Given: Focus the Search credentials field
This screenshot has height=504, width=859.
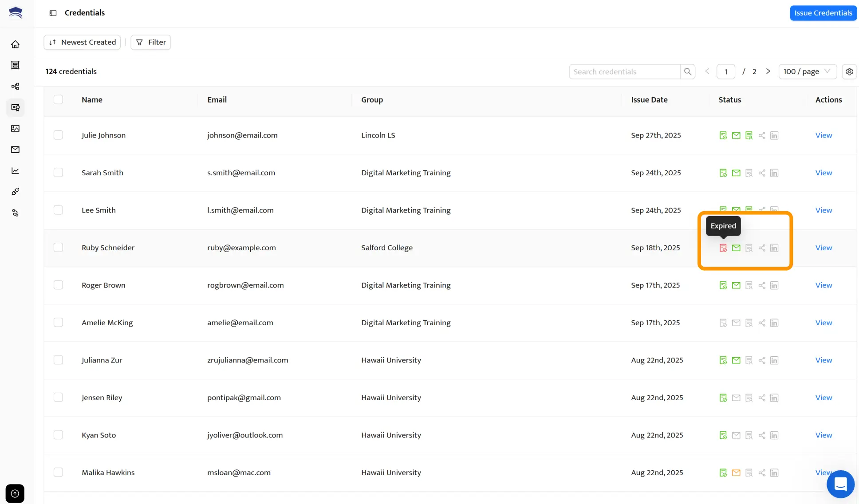Looking at the screenshot, I should (624, 71).
